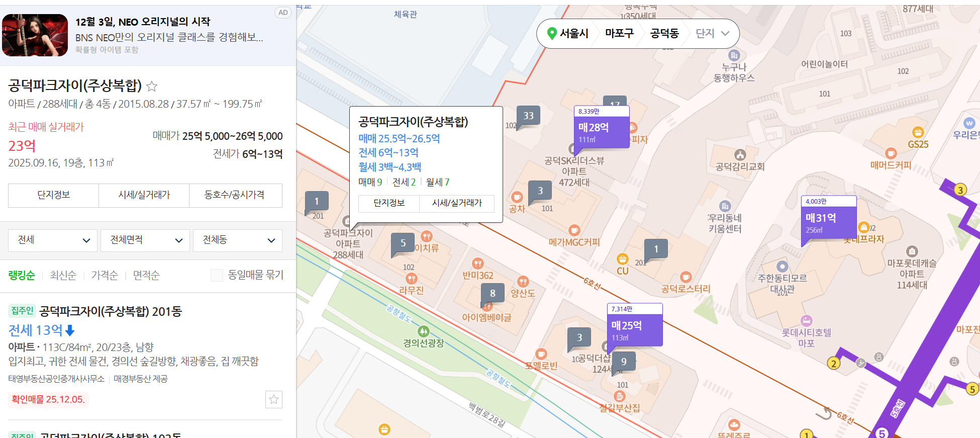The height and width of the screenshot is (438, 980).
Task: Click 전세 2 count in the popup
Action: pyautogui.click(x=404, y=182)
